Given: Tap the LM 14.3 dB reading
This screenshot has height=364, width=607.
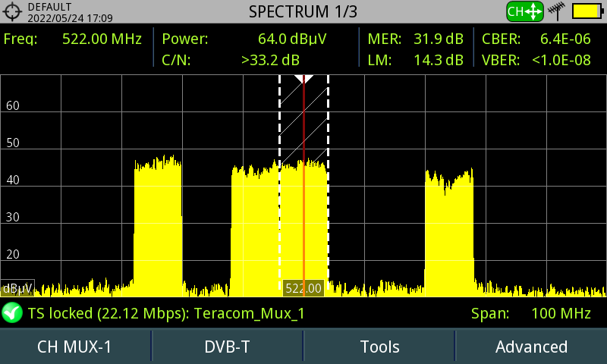Looking at the screenshot, I should [x=415, y=60].
